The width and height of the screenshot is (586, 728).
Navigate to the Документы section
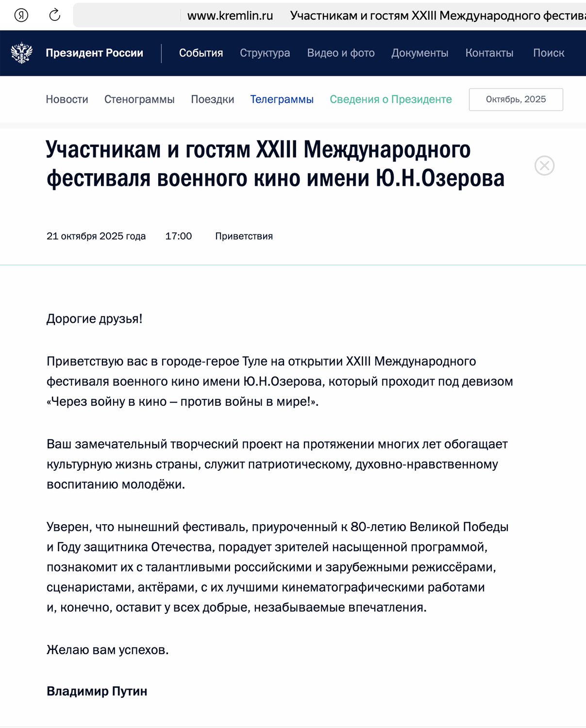[x=419, y=53]
